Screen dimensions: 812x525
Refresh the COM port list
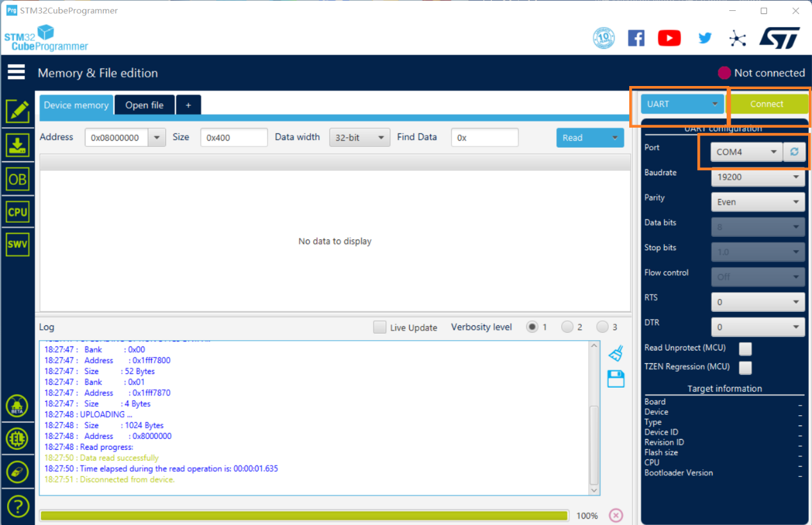[794, 152]
